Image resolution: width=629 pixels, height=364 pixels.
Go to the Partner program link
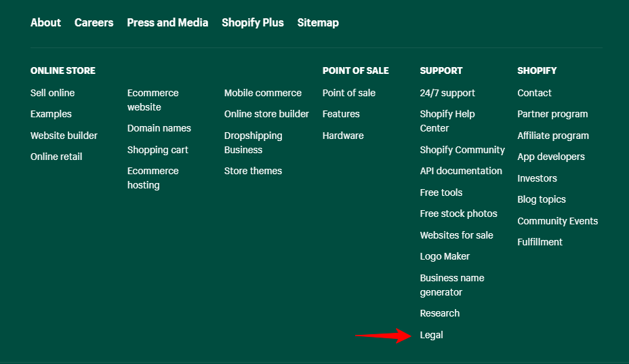pos(552,114)
